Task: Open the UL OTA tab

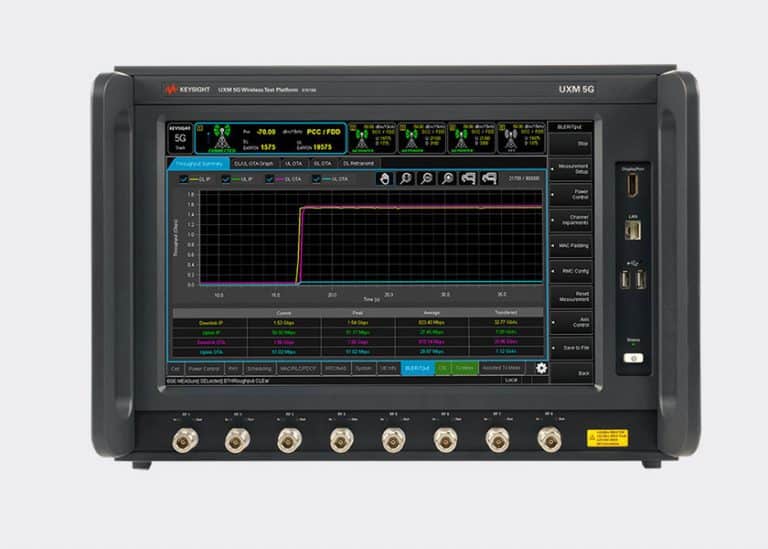Action: 294,164
